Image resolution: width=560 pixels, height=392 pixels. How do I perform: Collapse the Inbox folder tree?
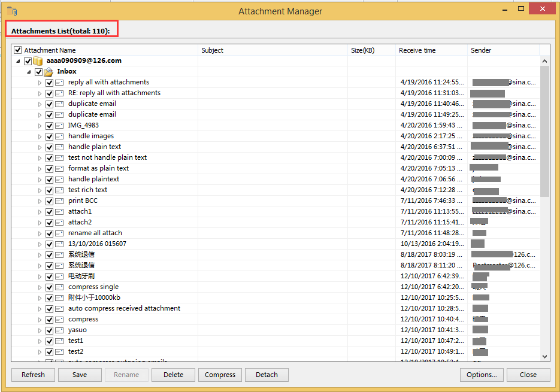(28, 71)
